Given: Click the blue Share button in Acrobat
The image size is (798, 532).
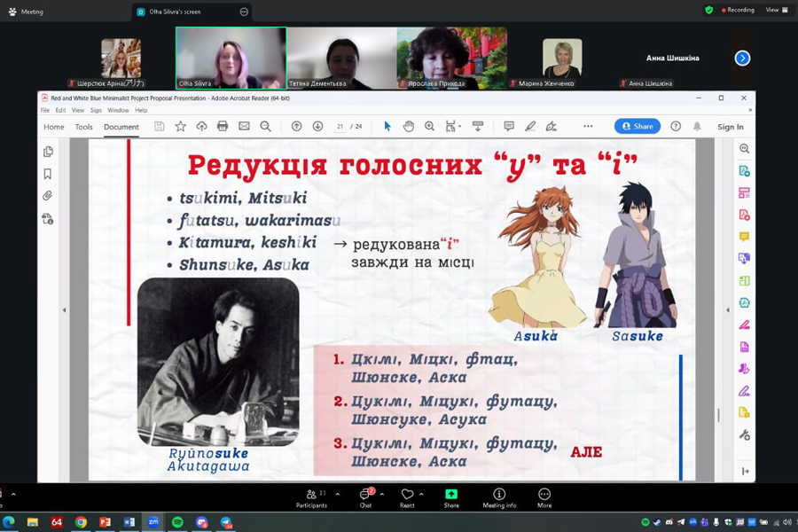Looking at the screenshot, I should click(637, 127).
